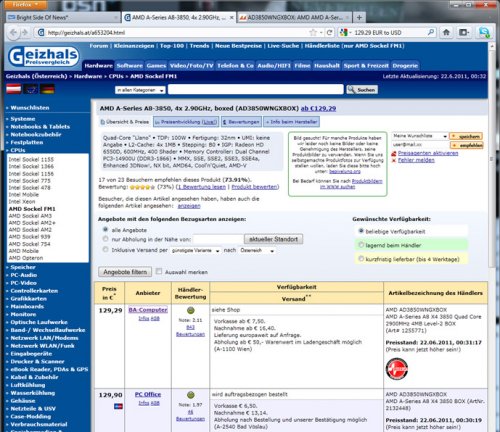500x432 pixels.
Task: Click the Geizhals search text field
Action: pyautogui.click(x=256, y=89)
